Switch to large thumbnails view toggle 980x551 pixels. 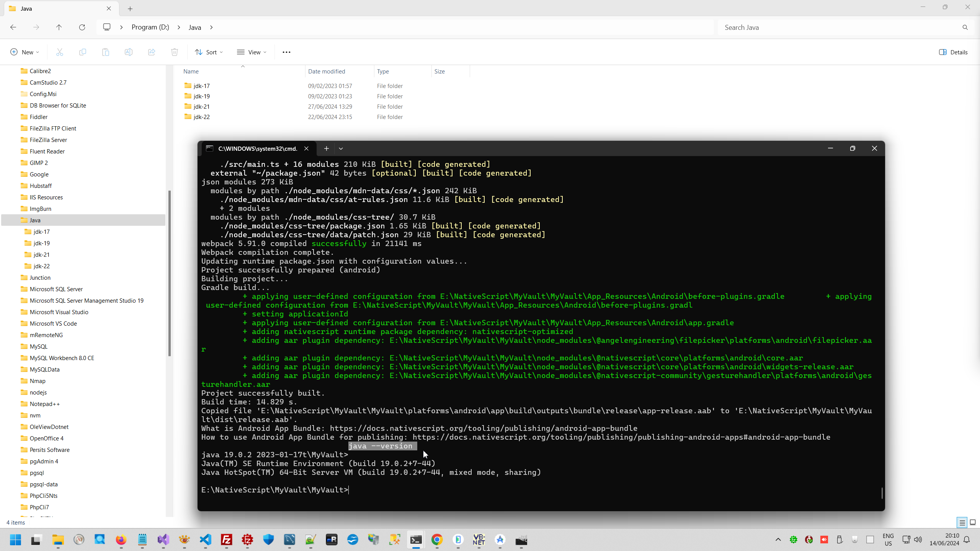pyautogui.click(x=973, y=522)
